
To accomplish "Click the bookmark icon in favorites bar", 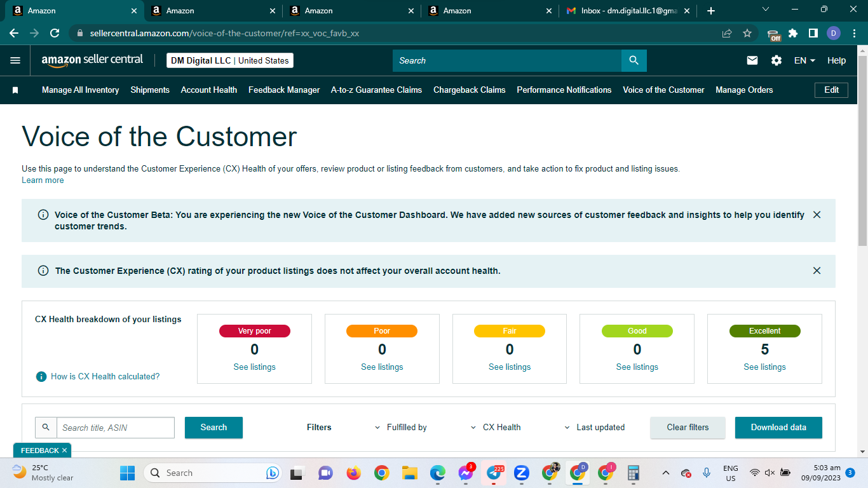I will pyautogui.click(x=15, y=90).
